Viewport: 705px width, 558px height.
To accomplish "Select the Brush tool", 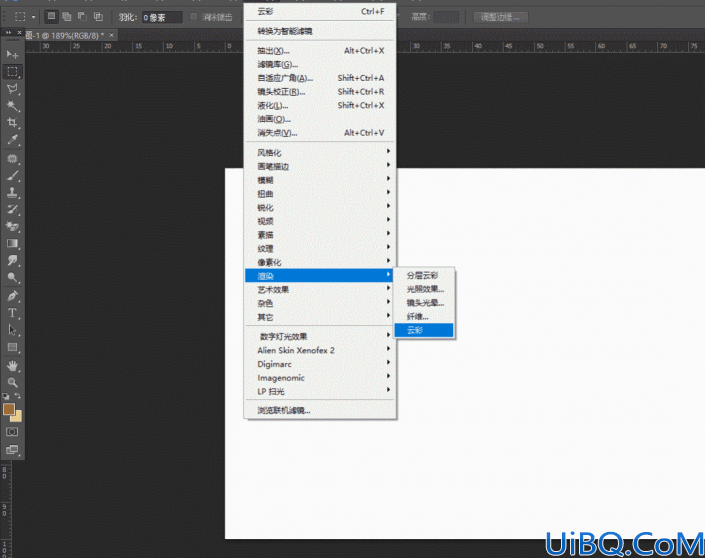I will [x=12, y=176].
